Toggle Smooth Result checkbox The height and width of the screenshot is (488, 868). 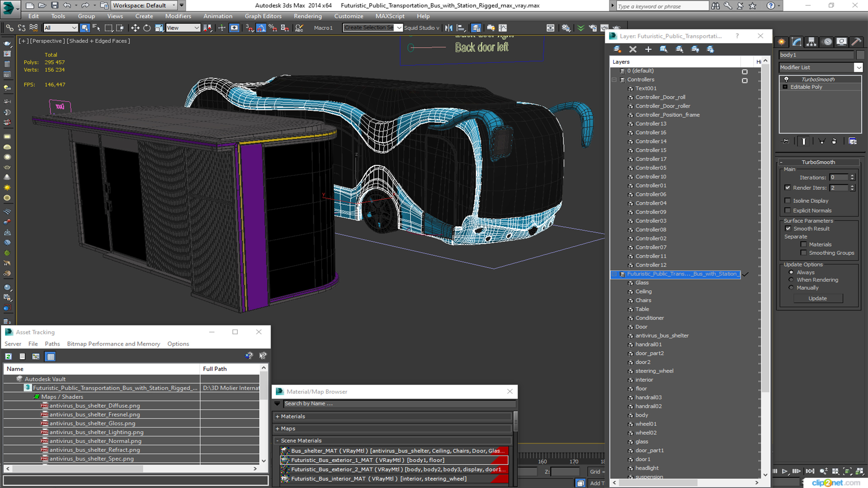788,229
